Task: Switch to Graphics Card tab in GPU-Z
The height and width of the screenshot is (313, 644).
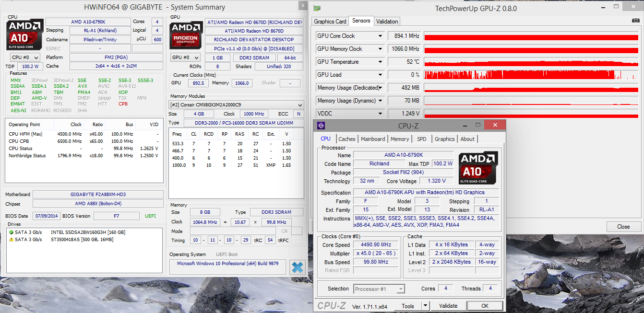Action: (330, 21)
